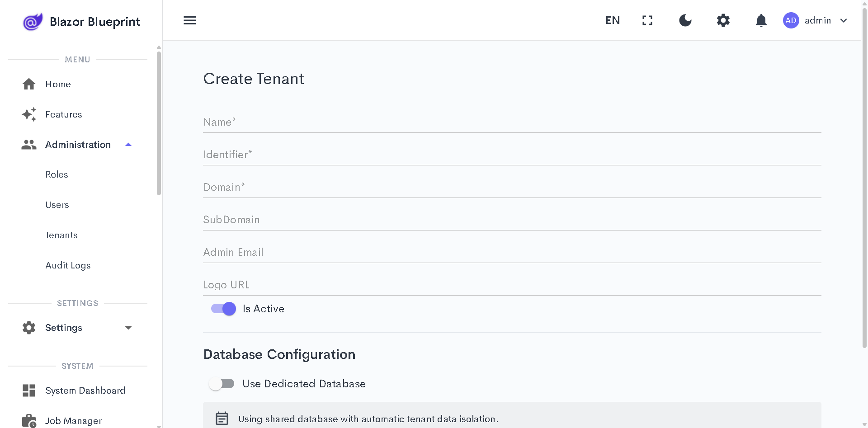Viewport: 868px width, 428px height.
Task: Enable Use Dedicated Database
Action: click(x=222, y=383)
